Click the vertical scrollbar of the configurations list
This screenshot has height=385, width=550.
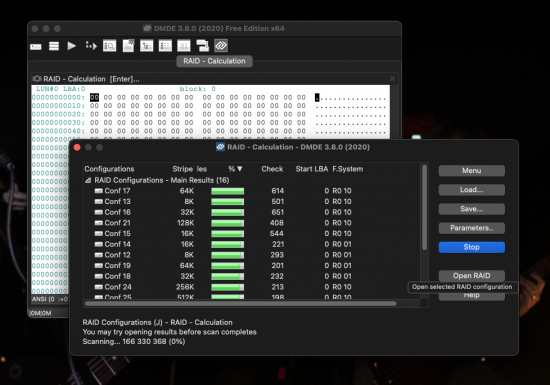424,208
